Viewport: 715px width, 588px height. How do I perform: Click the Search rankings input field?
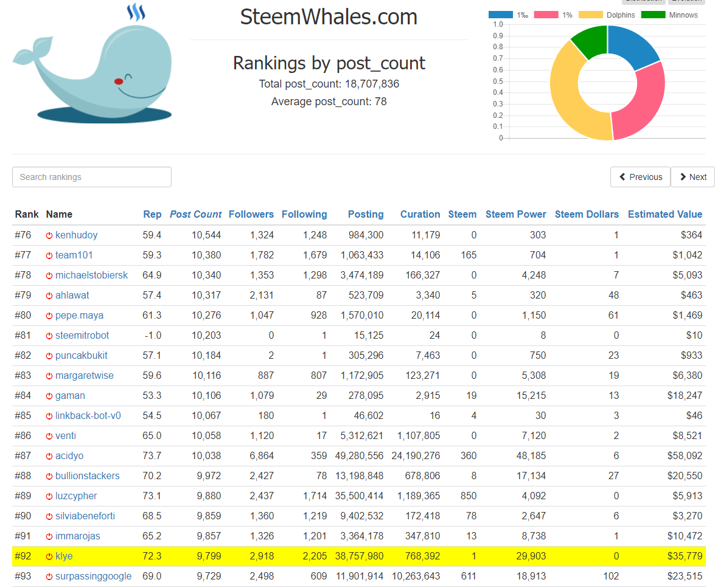pos(92,177)
